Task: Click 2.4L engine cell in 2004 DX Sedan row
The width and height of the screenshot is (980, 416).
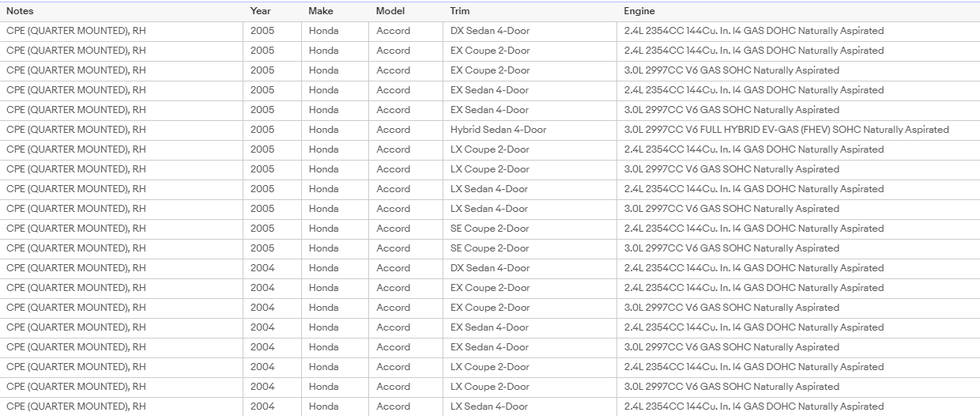Action: click(798, 268)
